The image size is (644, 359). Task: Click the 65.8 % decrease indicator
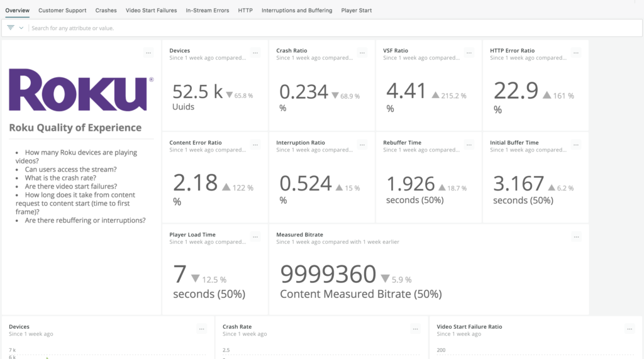coord(240,96)
